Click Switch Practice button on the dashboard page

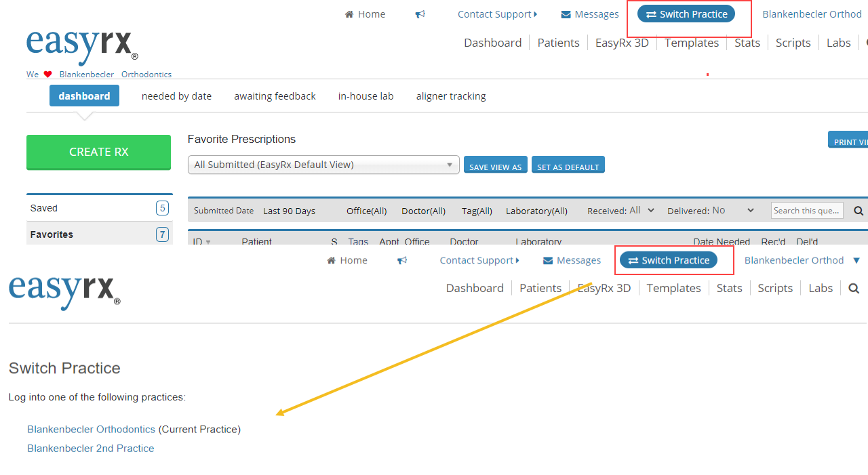tap(686, 14)
